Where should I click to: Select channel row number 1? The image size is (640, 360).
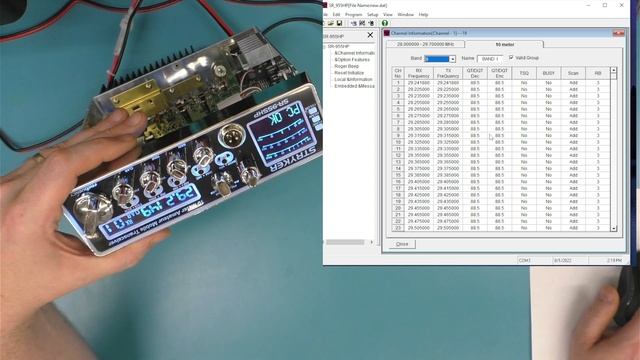[398, 82]
